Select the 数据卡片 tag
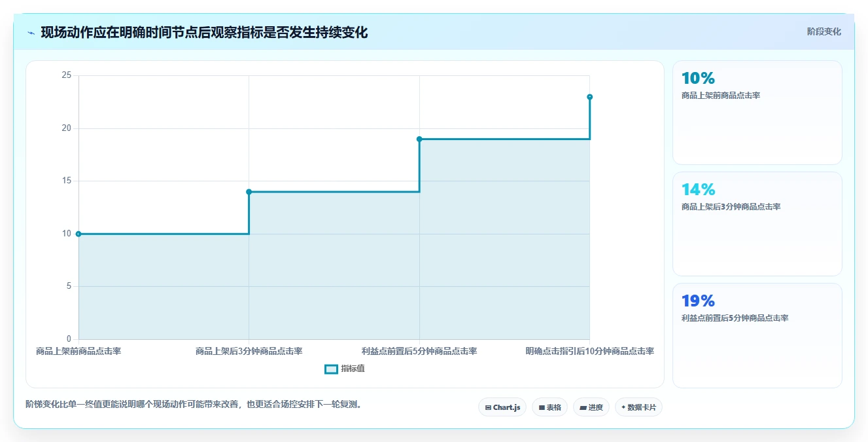Screen dimensions: 868x442 638,407
